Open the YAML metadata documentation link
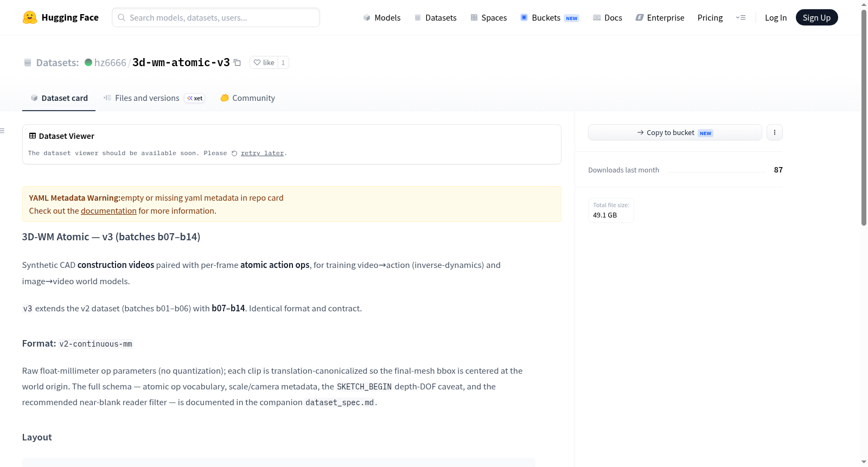The width and height of the screenshot is (868, 467). (x=108, y=211)
